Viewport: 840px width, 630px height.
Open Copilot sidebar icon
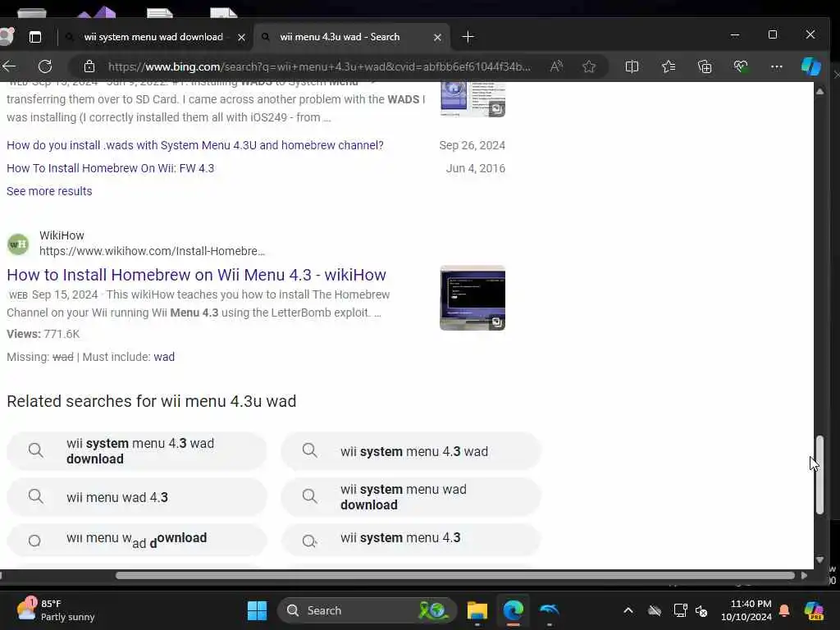(x=810, y=66)
